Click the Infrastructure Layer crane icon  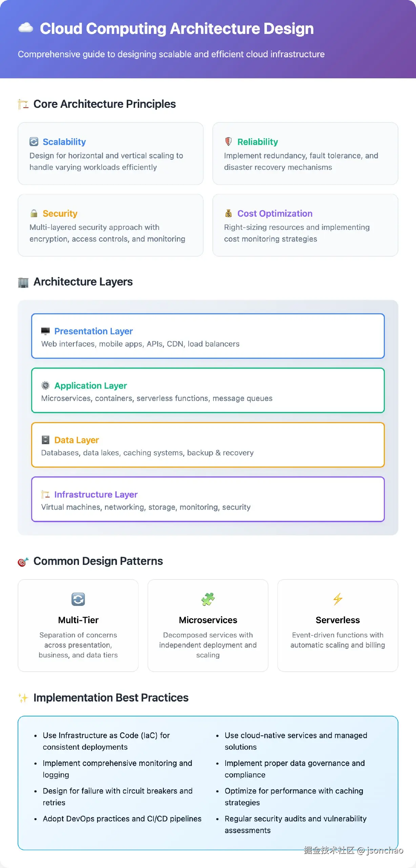pos(45,494)
